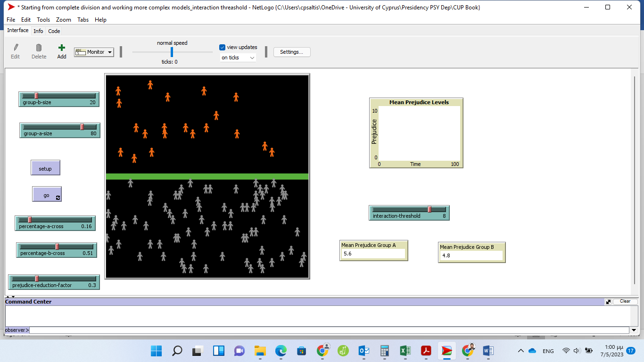Screen dimensions: 644x362
Task: Click the green Add widget icon
Action: [61, 48]
